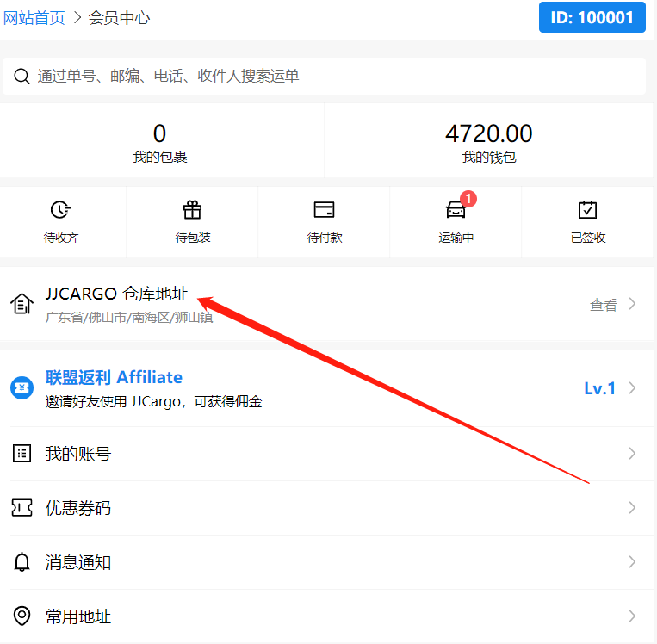Open 我的钱包 balance 4720.00
Image resolution: width=657 pixels, height=644 pixels.
point(488,142)
